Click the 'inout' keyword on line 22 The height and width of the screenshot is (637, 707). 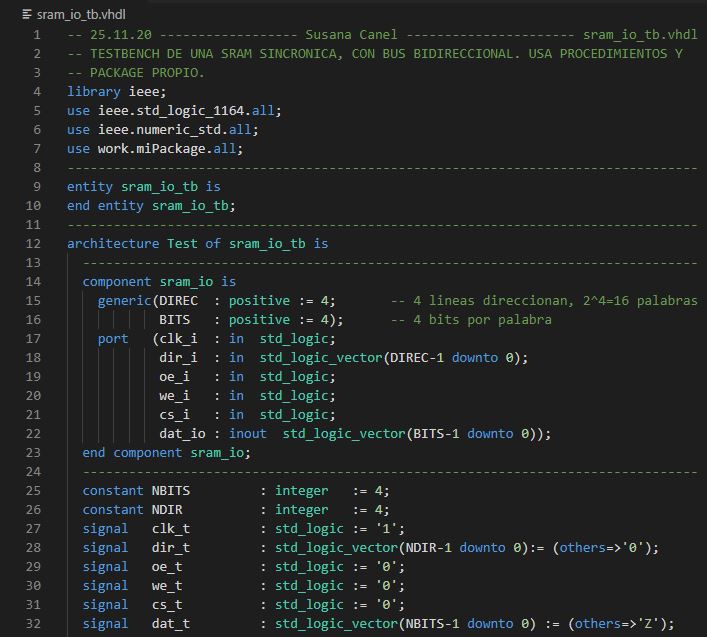247,433
